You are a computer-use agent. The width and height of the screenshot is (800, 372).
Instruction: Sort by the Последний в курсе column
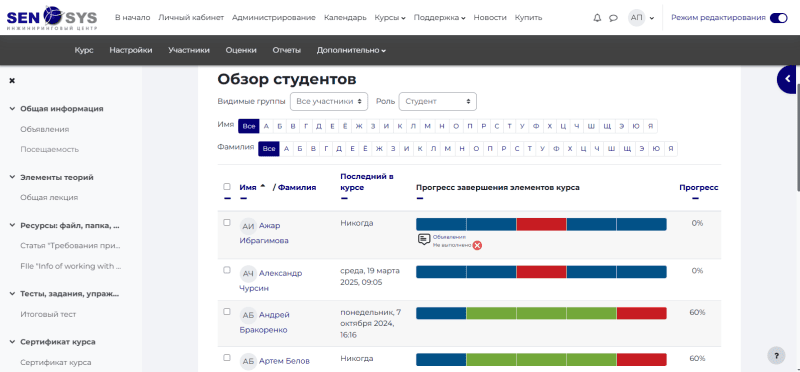click(366, 182)
